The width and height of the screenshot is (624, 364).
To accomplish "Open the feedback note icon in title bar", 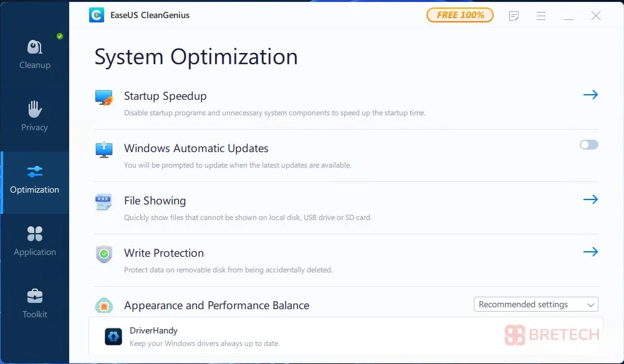I will [514, 16].
